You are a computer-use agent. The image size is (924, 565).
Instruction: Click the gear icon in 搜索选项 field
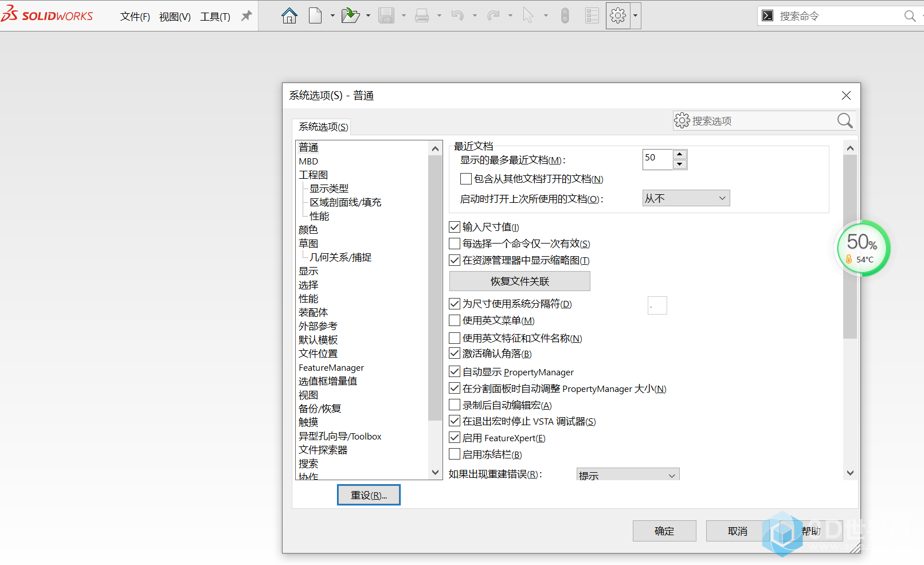pyautogui.click(x=682, y=120)
